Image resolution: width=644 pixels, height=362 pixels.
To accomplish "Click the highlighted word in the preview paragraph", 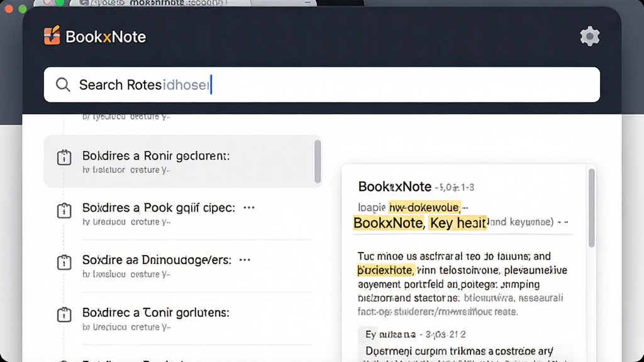I will pos(386,270).
